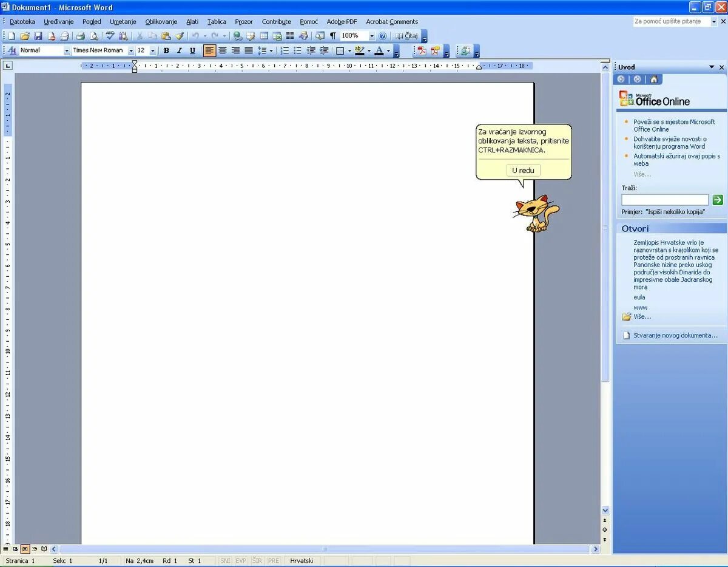Click the Insert Table icon

[264, 36]
